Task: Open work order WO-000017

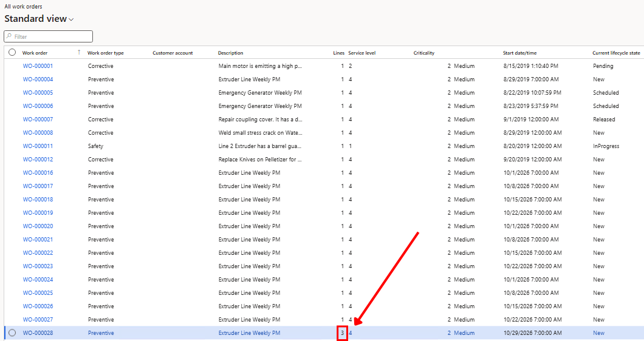Action: 38,186
